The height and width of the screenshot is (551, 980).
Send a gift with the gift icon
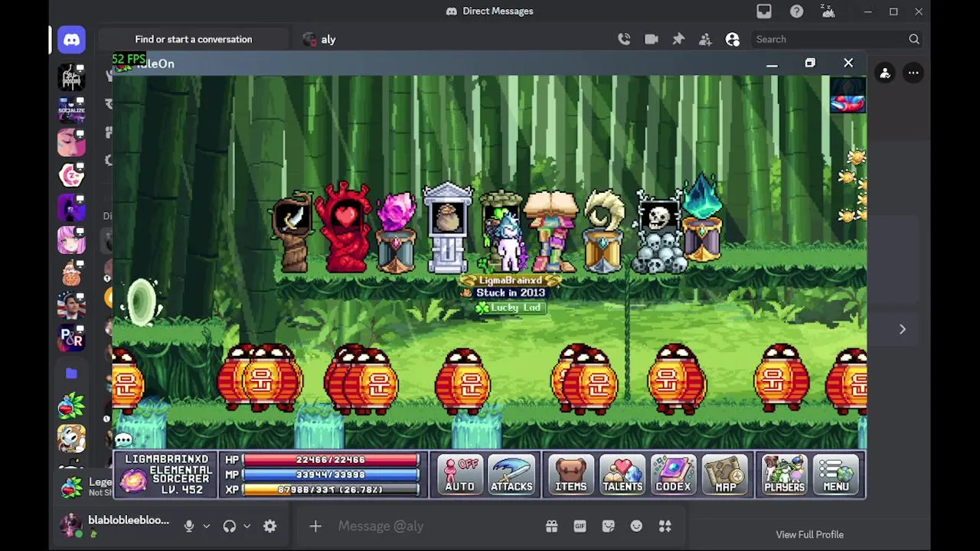coord(551,526)
